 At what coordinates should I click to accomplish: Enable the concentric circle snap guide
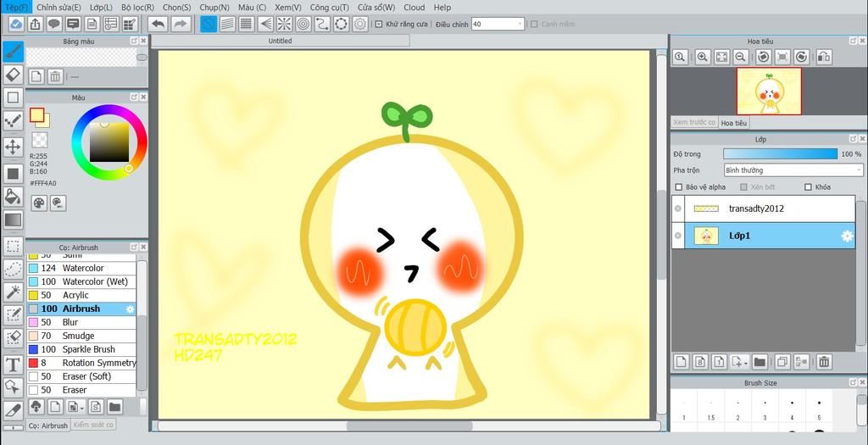pos(303,24)
